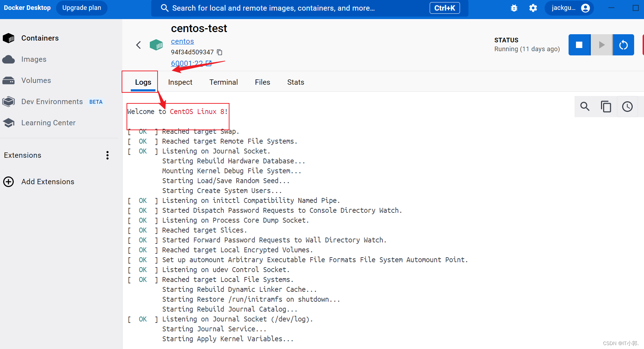Open the centos image link
This screenshot has height=349, width=644.
pos(182,41)
